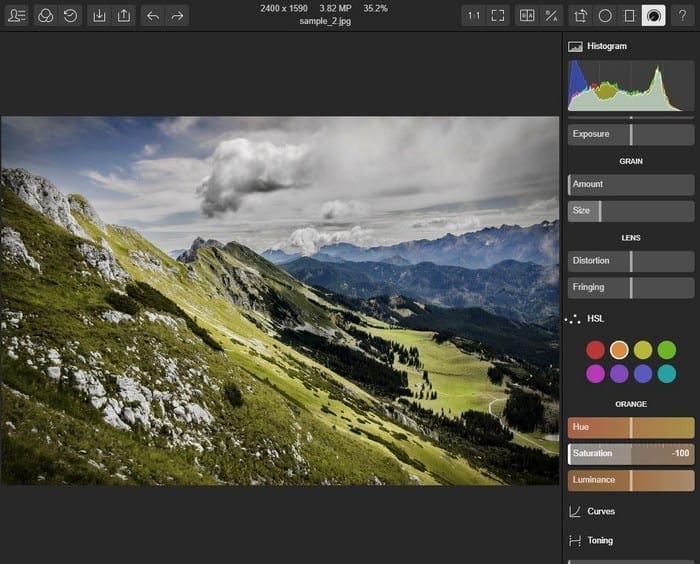
Task: Undo with the left arrow icon
Action: point(153,16)
